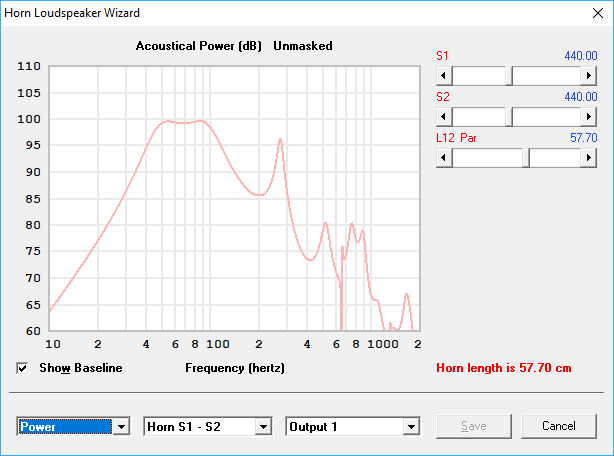Click the acoustical power response chart

tap(235, 198)
